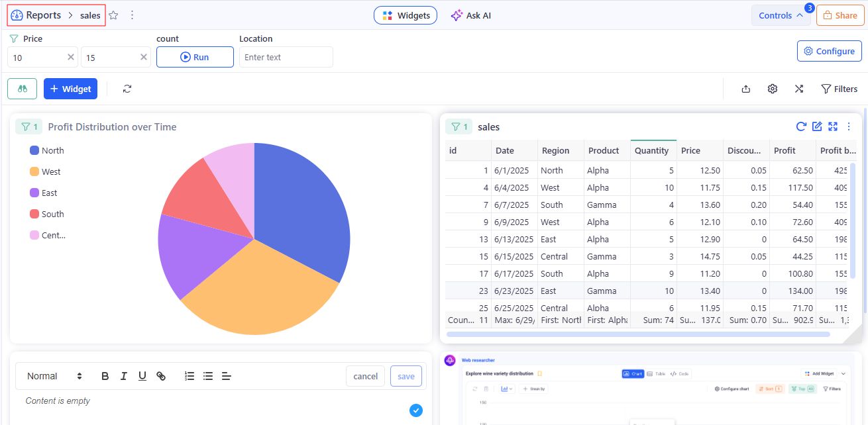Click the Location text input field

(x=286, y=57)
